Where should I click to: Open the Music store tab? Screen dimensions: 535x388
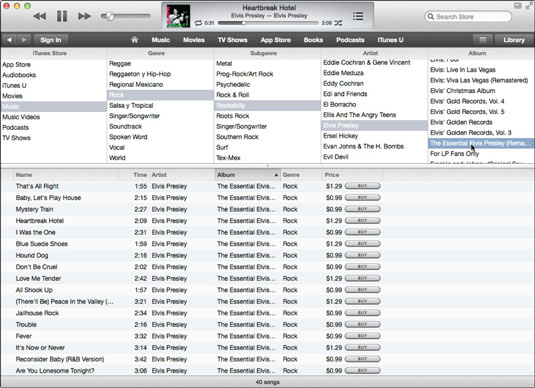[161, 40]
